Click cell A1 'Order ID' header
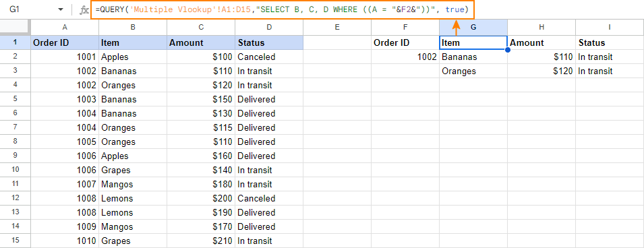Screen dimensions: 644x248 [65, 42]
